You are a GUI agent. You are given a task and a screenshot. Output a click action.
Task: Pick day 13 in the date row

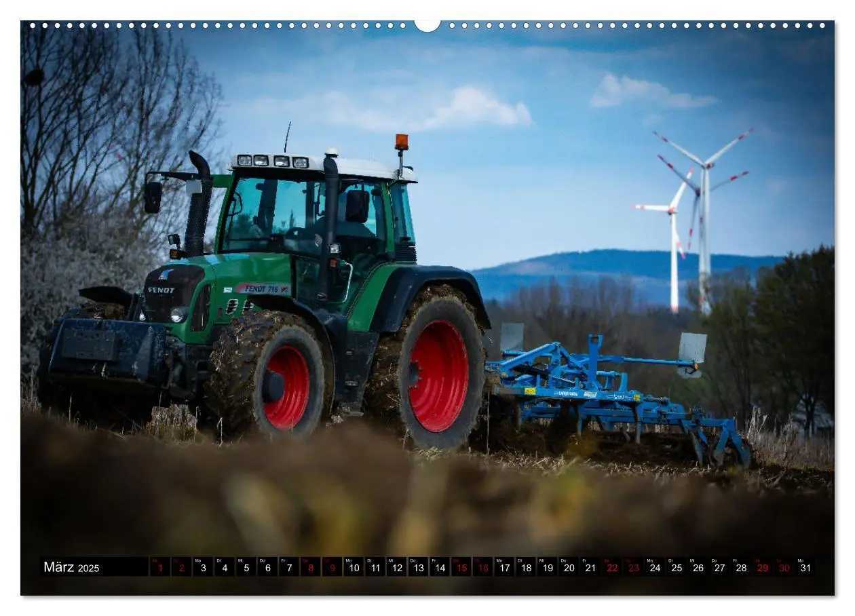click(x=417, y=567)
